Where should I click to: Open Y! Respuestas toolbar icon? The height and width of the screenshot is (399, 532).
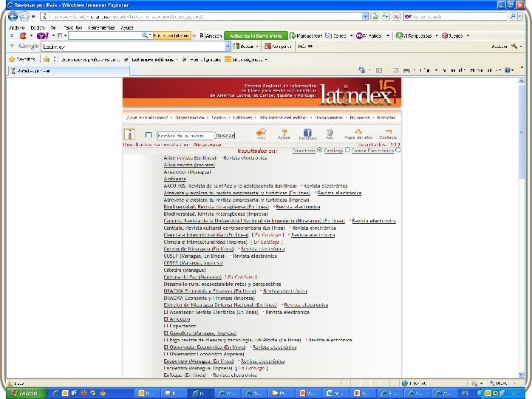(x=399, y=35)
